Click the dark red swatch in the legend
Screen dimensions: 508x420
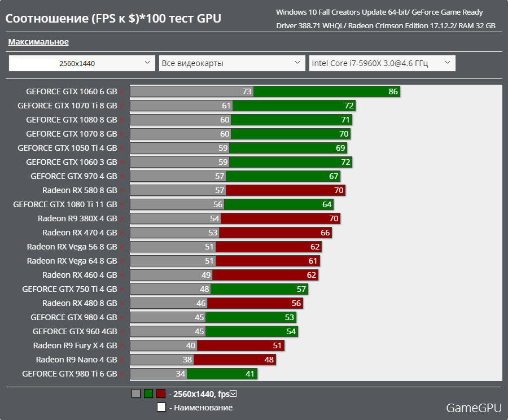tap(161, 393)
